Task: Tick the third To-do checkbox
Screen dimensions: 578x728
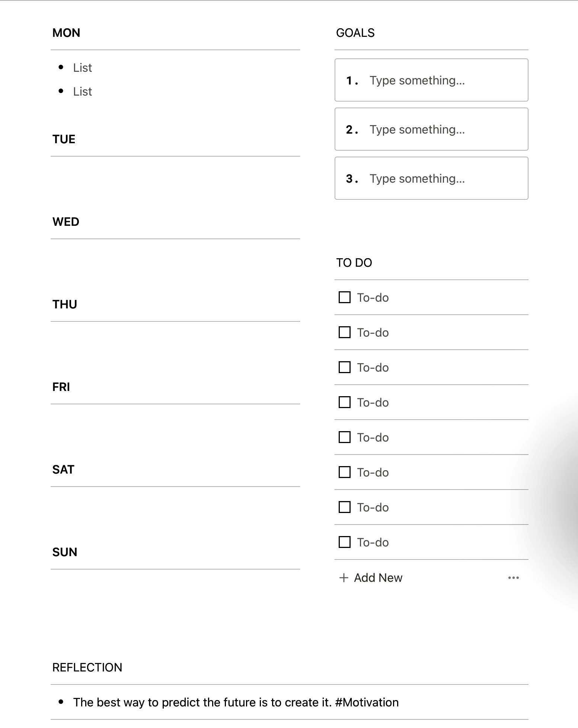Action: [344, 367]
